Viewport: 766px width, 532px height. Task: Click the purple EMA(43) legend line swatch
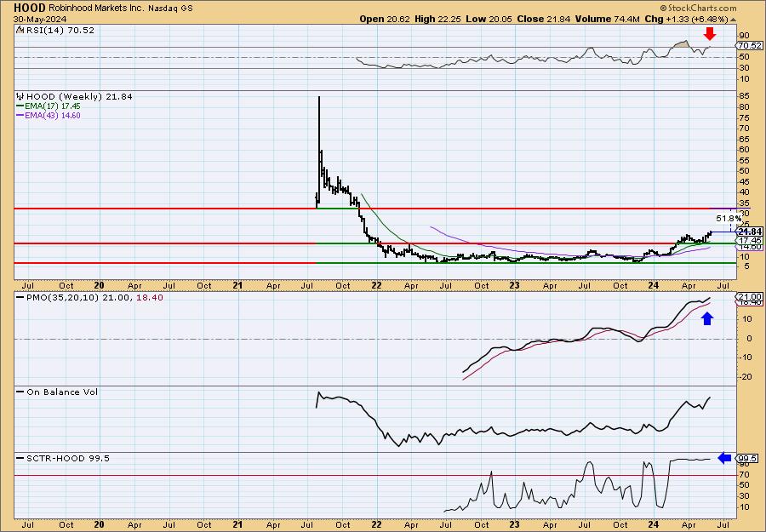click(20, 116)
